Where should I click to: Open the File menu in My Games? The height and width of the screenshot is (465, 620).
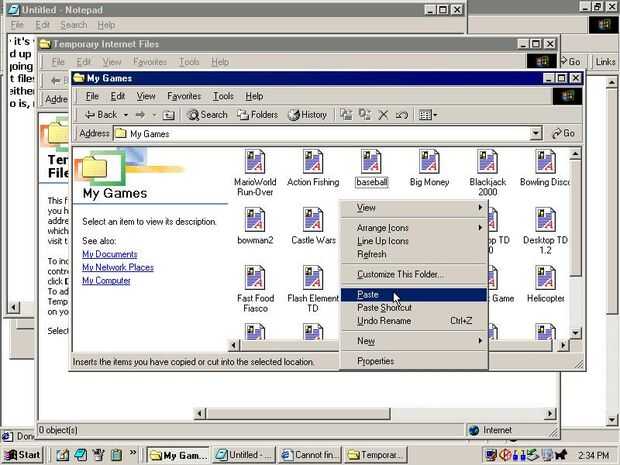tap(92, 96)
